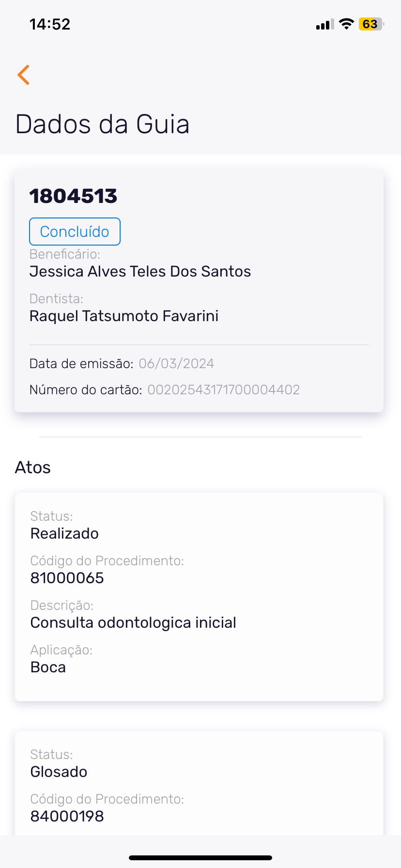Tap the home indicator bar
This screenshot has width=401, height=868.
[x=200, y=858]
